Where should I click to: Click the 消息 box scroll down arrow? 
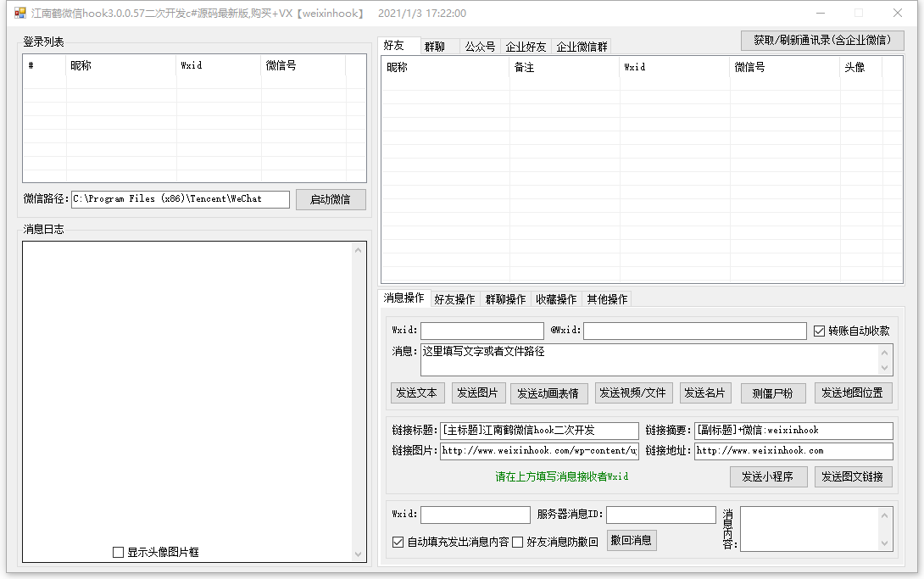(884, 368)
